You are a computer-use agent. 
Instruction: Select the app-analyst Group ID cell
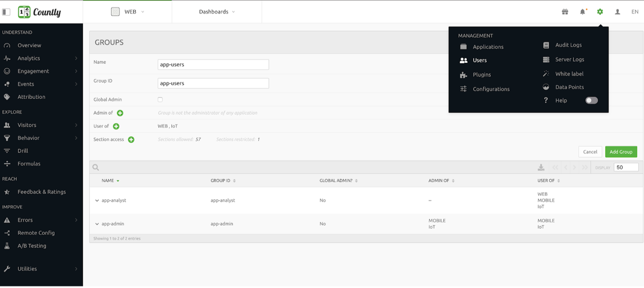223,201
